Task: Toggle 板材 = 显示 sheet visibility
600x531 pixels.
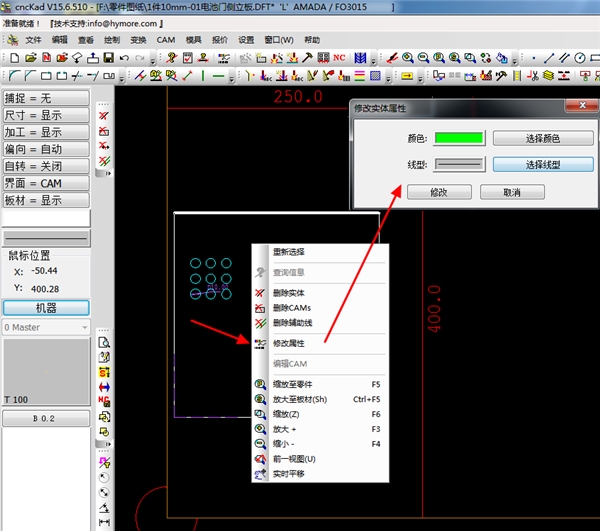Action: coord(46,200)
